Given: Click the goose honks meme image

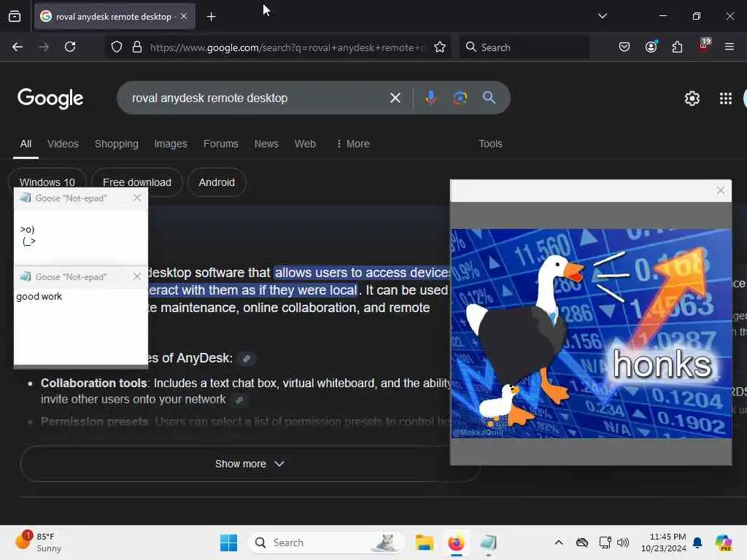Looking at the screenshot, I should (x=591, y=333).
